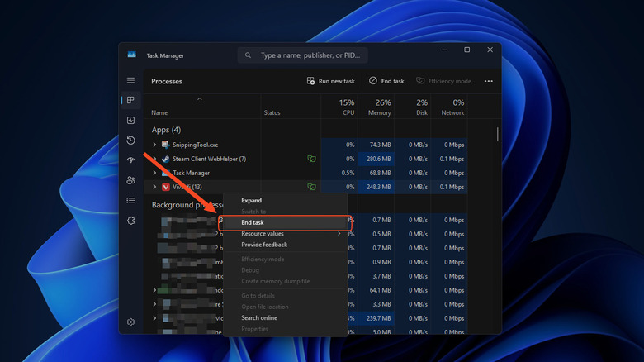Click End task in the top toolbar

[x=386, y=81]
